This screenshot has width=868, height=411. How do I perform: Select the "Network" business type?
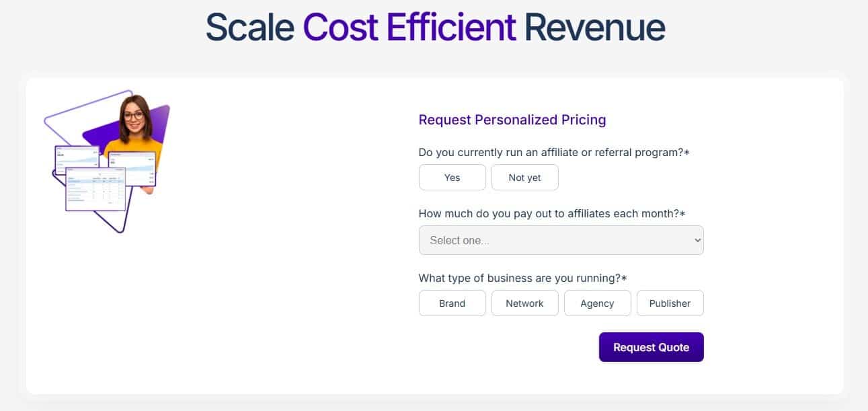pos(525,303)
